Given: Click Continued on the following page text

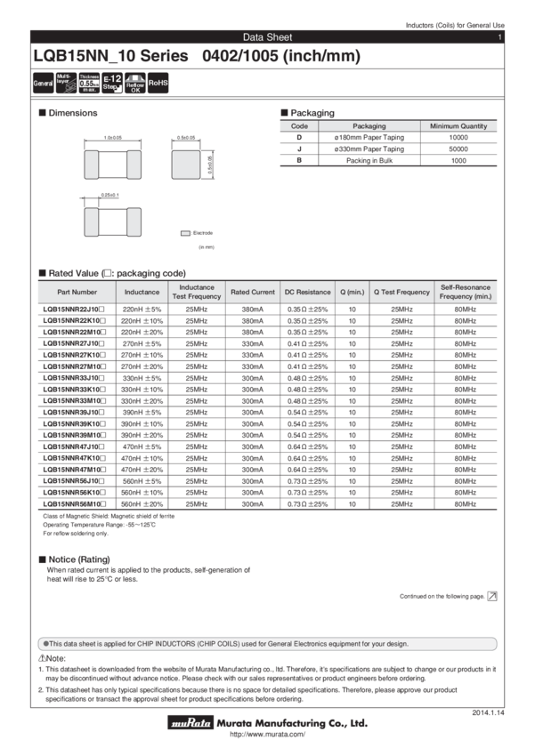Looking at the screenshot, I should tap(442, 597).
